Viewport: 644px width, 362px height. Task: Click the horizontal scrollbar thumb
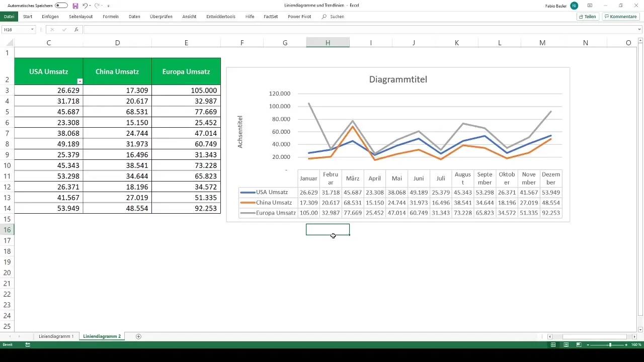pyautogui.click(x=594, y=336)
